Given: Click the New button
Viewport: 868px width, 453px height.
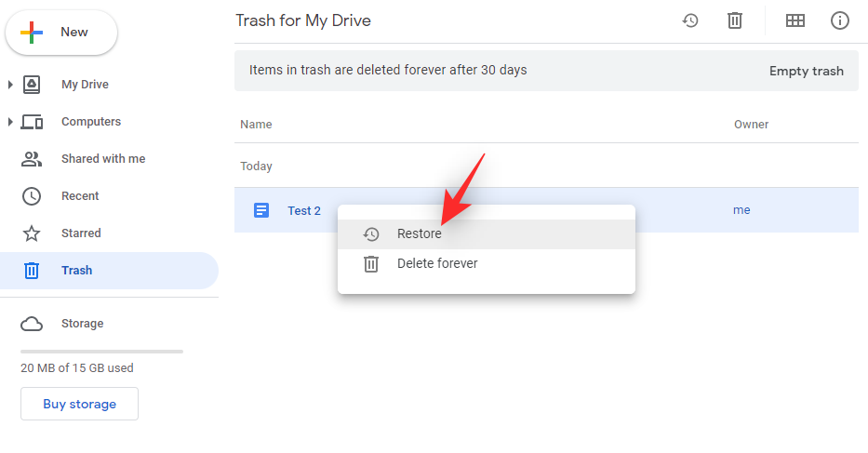Looking at the screenshot, I should point(60,33).
